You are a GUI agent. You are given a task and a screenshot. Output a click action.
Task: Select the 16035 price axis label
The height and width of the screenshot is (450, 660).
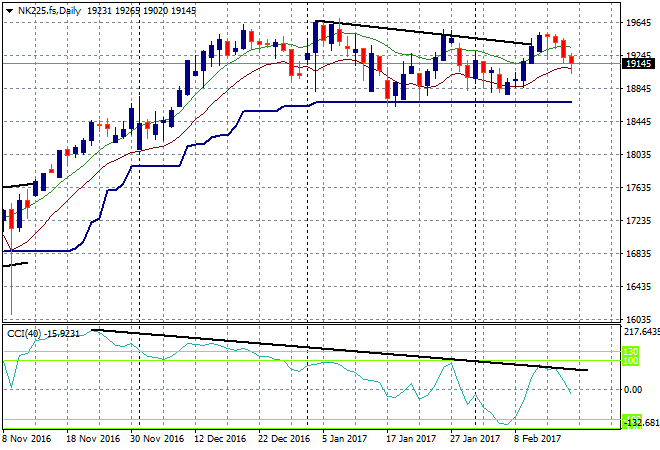[639, 319]
